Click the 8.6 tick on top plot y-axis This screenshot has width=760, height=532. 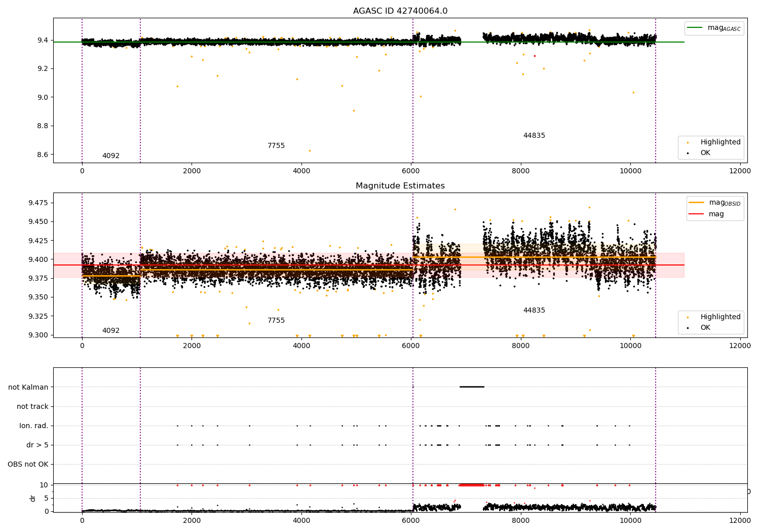point(43,155)
